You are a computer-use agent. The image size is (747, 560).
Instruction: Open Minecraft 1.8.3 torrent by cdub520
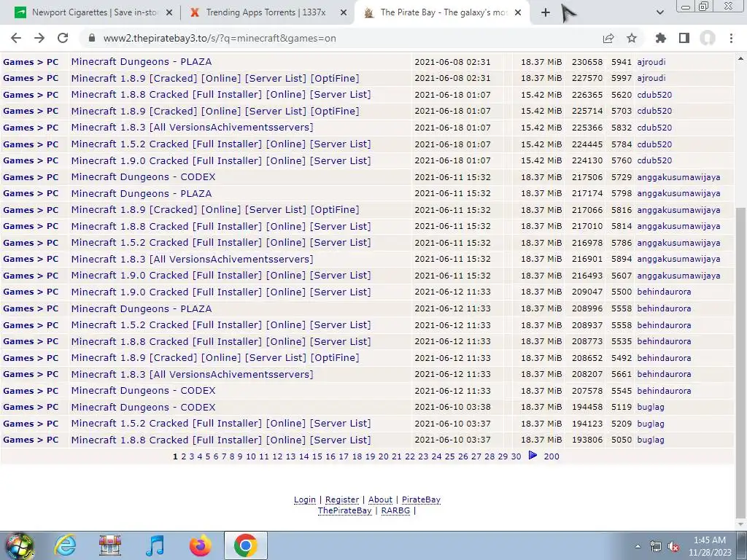point(192,128)
